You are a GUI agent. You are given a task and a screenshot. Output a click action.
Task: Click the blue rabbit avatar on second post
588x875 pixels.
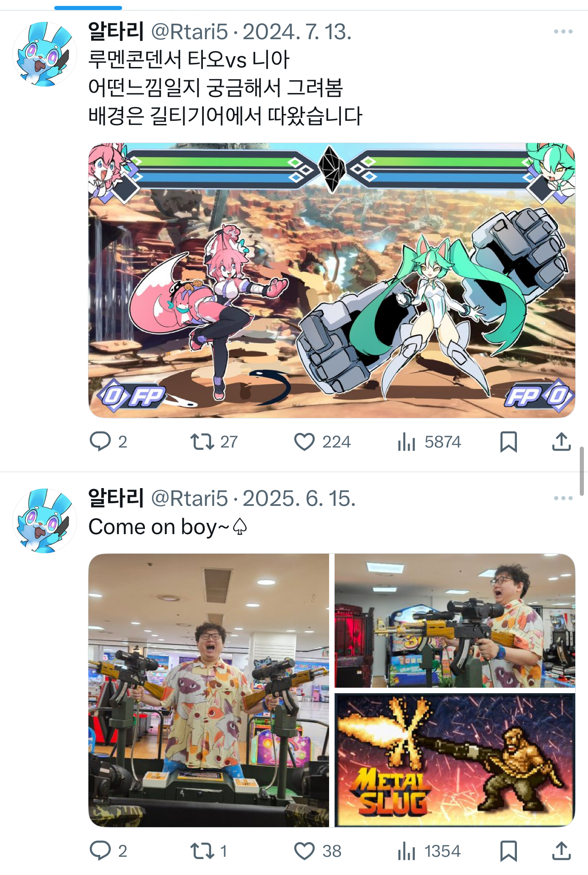coord(44,520)
